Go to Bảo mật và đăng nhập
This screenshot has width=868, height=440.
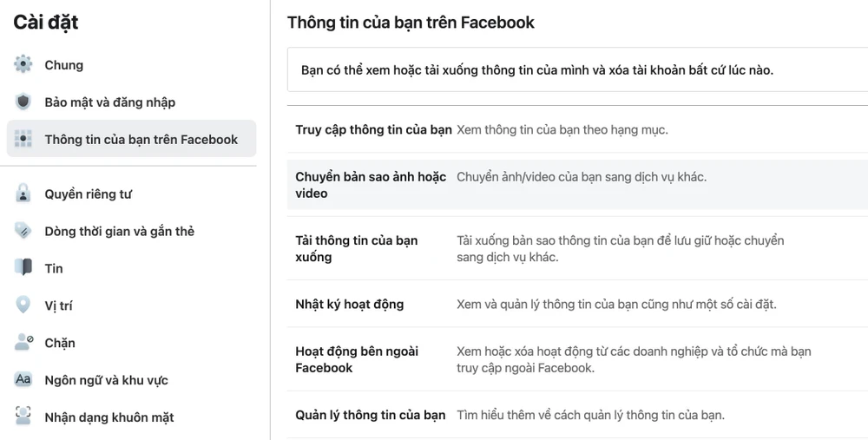(110, 102)
